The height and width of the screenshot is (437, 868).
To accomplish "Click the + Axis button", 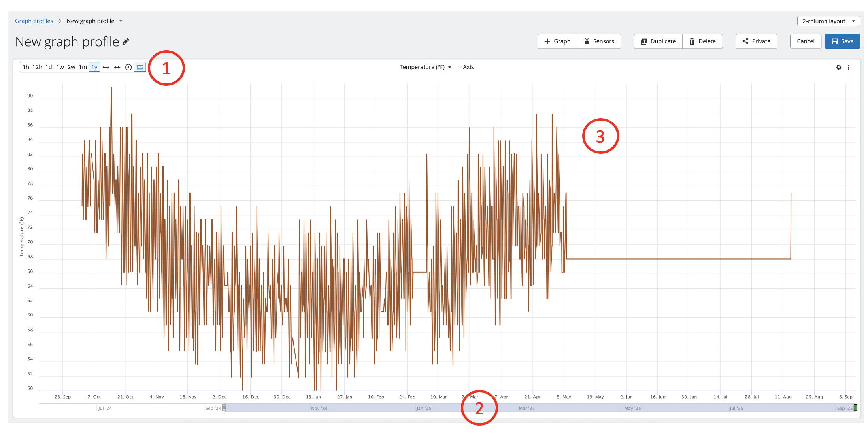I will tap(465, 67).
